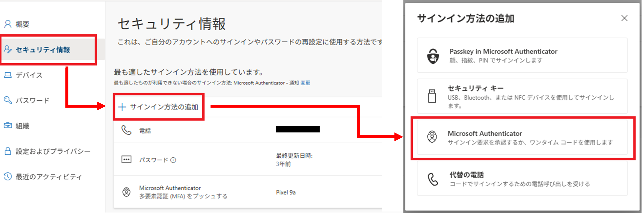Click the USB security key icon
Image resolution: width=644 pixels, height=213 pixels.
pyautogui.click(x=432, y=96)
